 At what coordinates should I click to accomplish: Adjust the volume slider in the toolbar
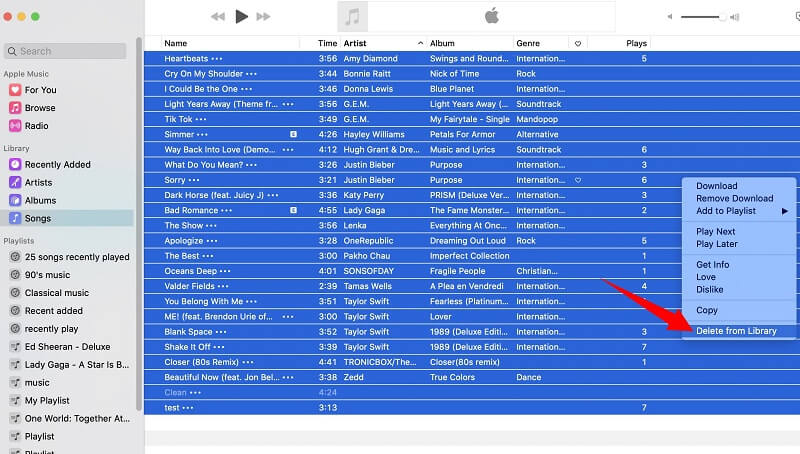720,17
